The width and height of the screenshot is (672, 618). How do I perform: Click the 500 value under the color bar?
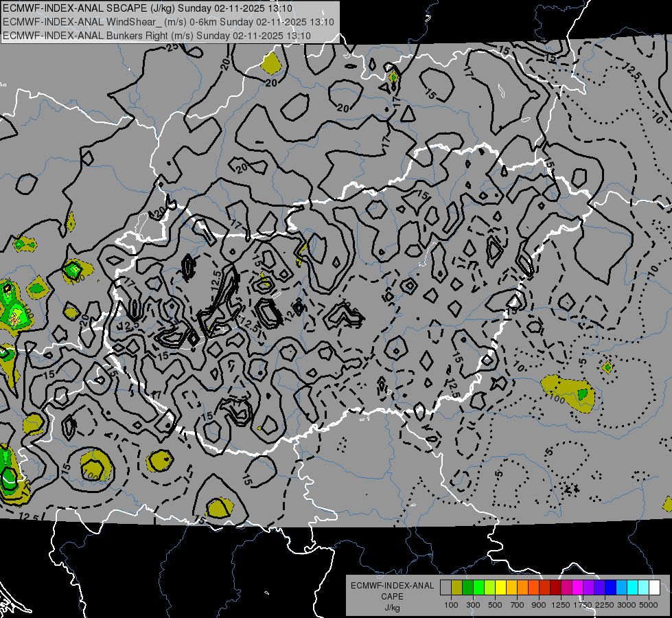[495, 605]
